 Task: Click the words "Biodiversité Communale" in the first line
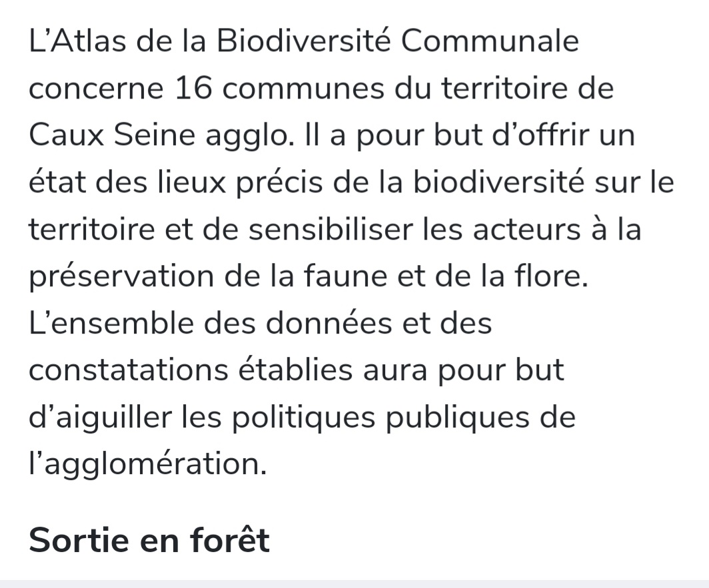tap(399, 42)
